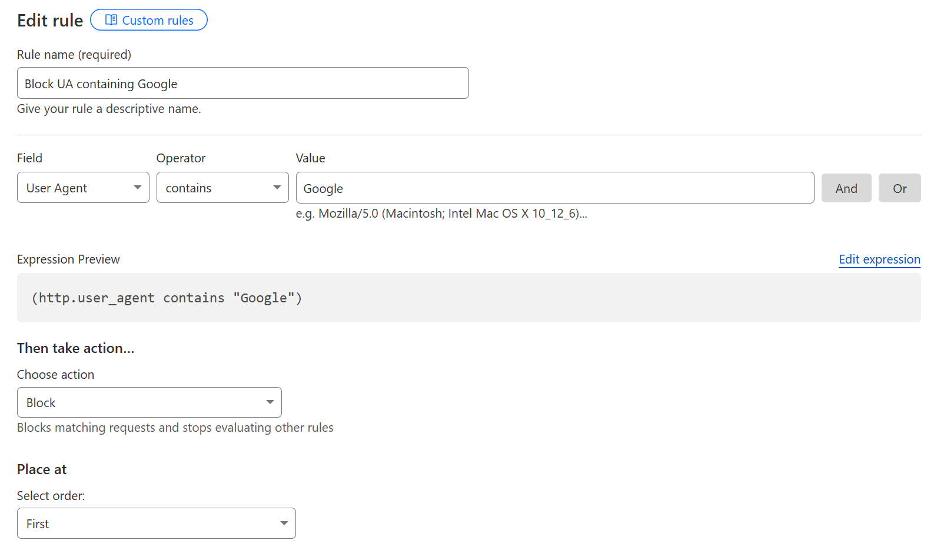This screenshot has width=934, height=560.
Task: Click the Mozilla/5.0 example hint text
Action: tap(441, 214)
